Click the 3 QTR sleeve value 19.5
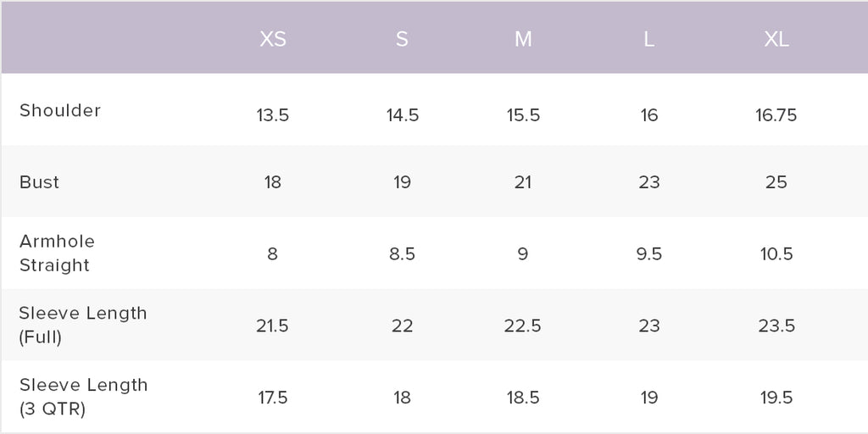 [x=776, y=398]
